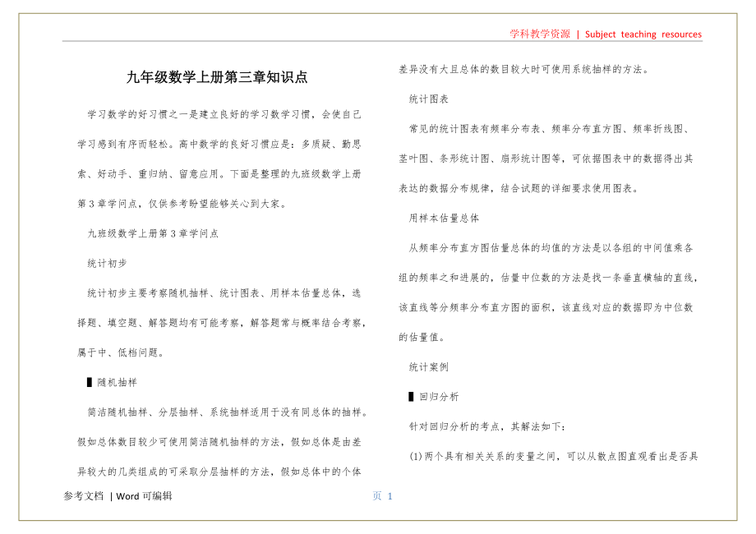
Task: Click the sentence 针对回归分析的考点，其解法如下
Action: [493, 426]
